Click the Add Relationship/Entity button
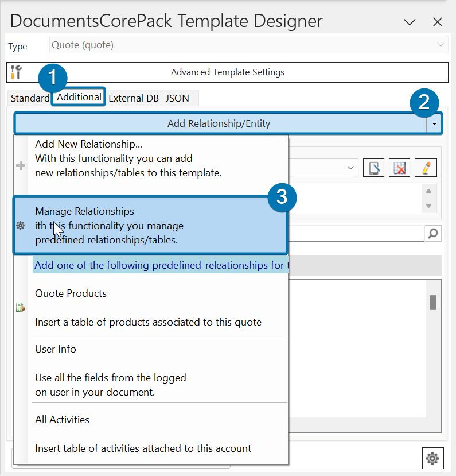 [219, 123]
